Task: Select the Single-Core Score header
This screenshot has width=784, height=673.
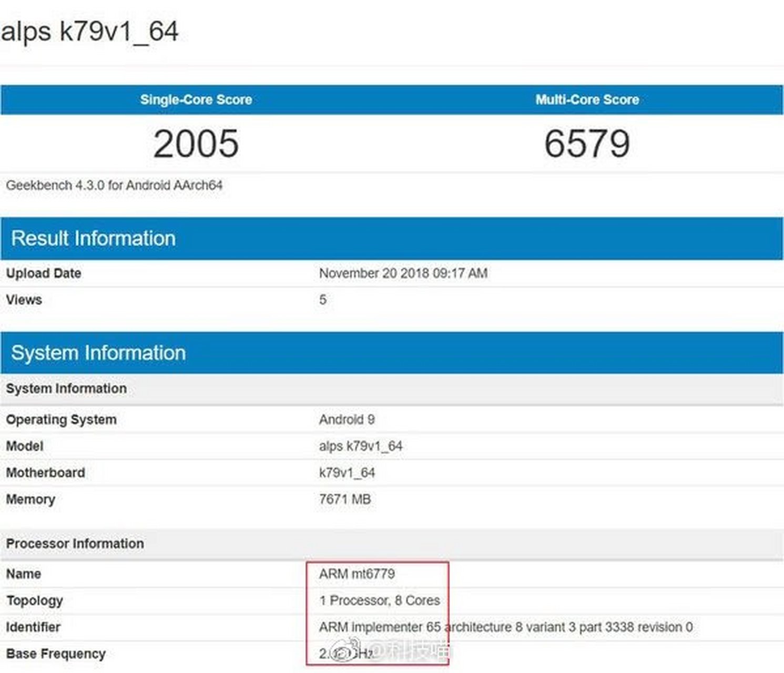Action: (196, 100)
